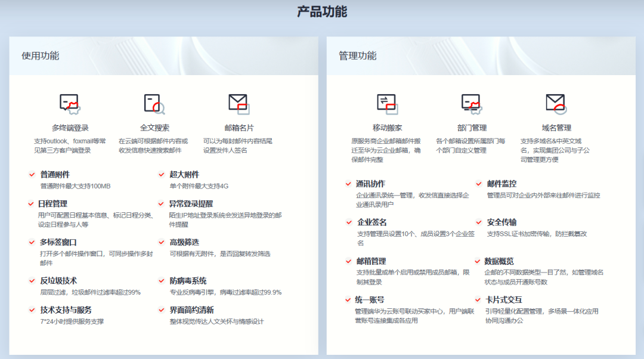Select the 部门管理 icon
Image resolution: width=644 pixels, height=359 pixels.
pos(470,103)
